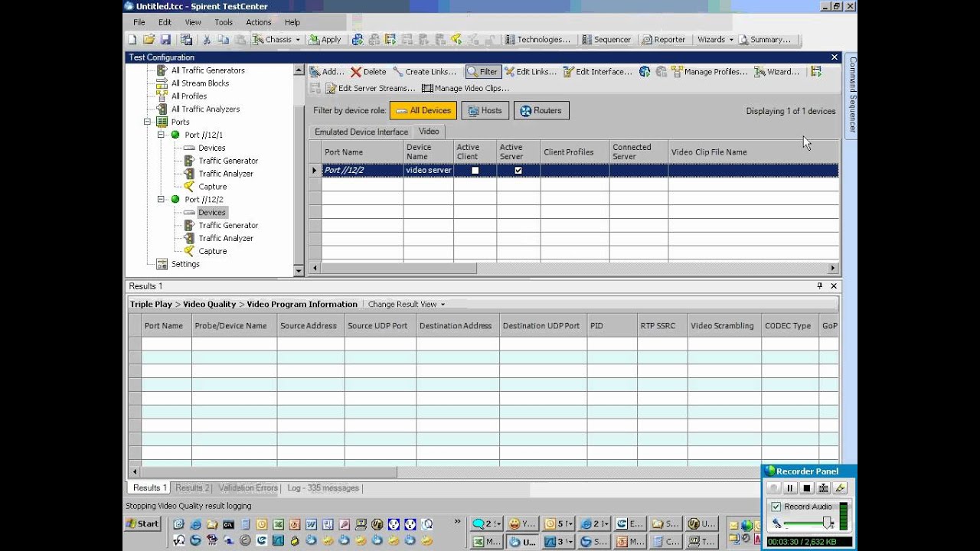Open Edit Server Streams
Screen dimensions: 980x551
[x=371, y=89]
